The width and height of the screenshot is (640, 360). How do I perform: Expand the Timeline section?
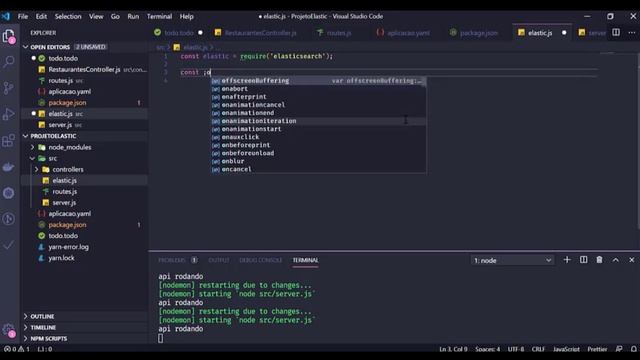pos(84,327)
